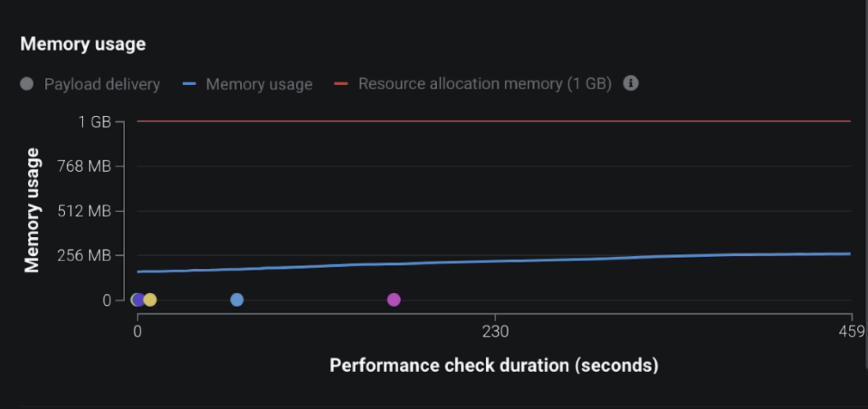This screenshot has height=409, width=868.
Task: Click the red 1 GB allocation line
Action: (x=495, y=121)
